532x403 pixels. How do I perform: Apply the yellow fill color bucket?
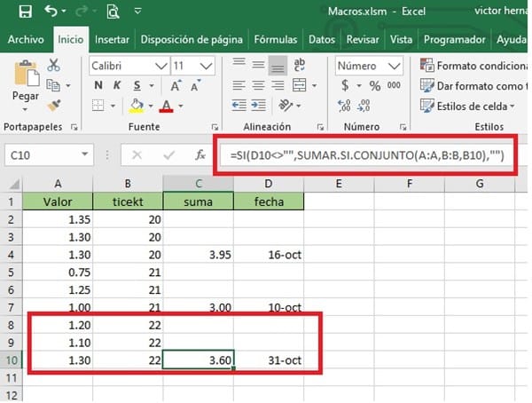pos(136,106)
